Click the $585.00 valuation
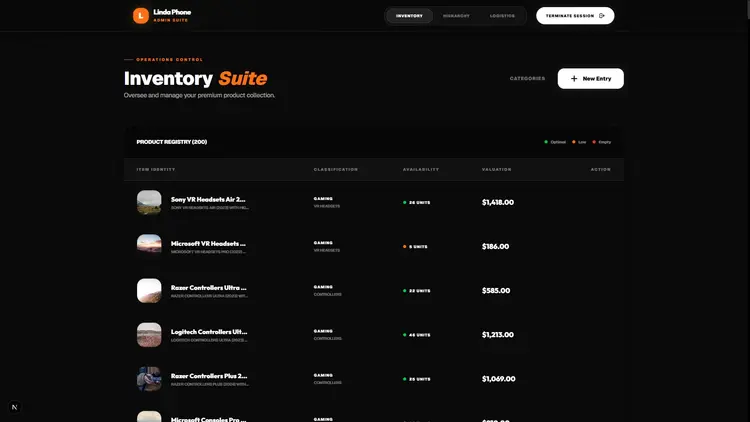Image resolution: width=750 pixels, height=422 pixels. (x=496, y=290)
